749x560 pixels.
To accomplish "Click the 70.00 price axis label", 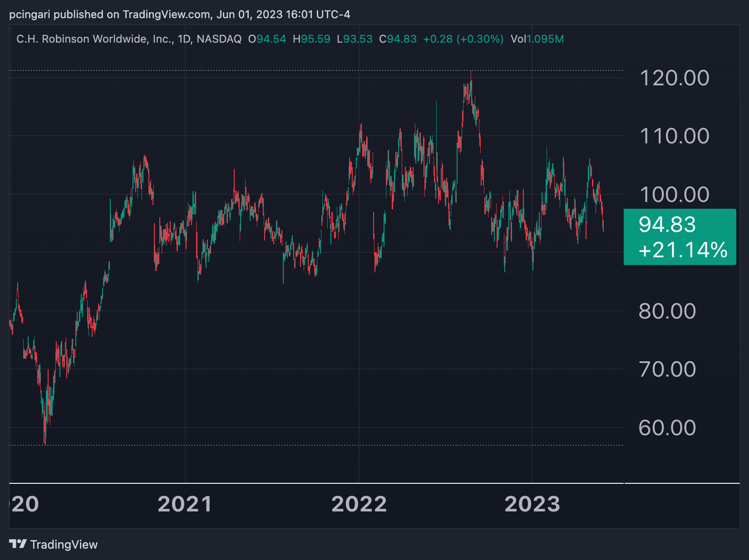I will click(x=667, y=369).
